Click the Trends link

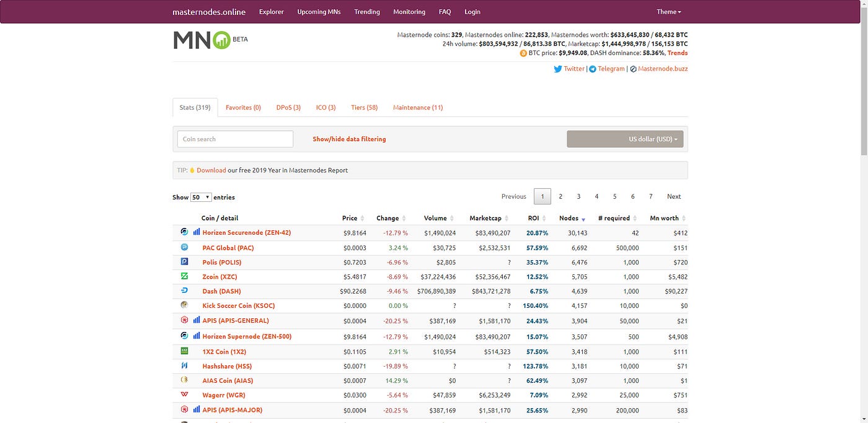[678, 53]
